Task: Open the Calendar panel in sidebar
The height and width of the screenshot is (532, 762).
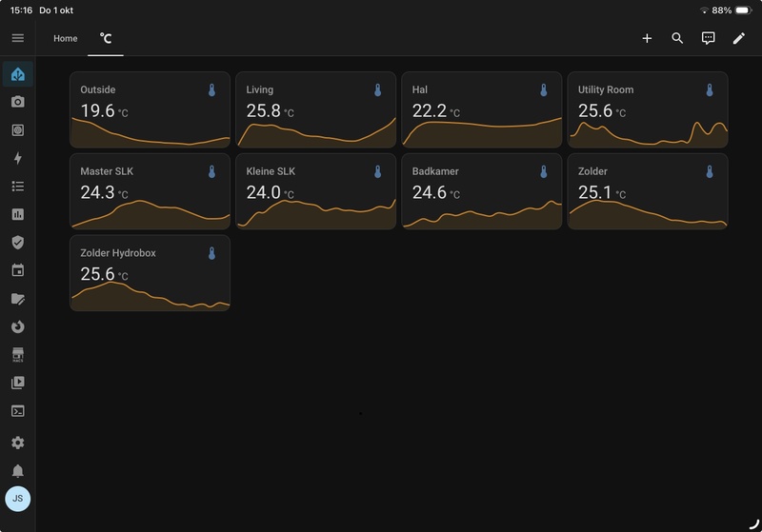Action: point(18,270)
